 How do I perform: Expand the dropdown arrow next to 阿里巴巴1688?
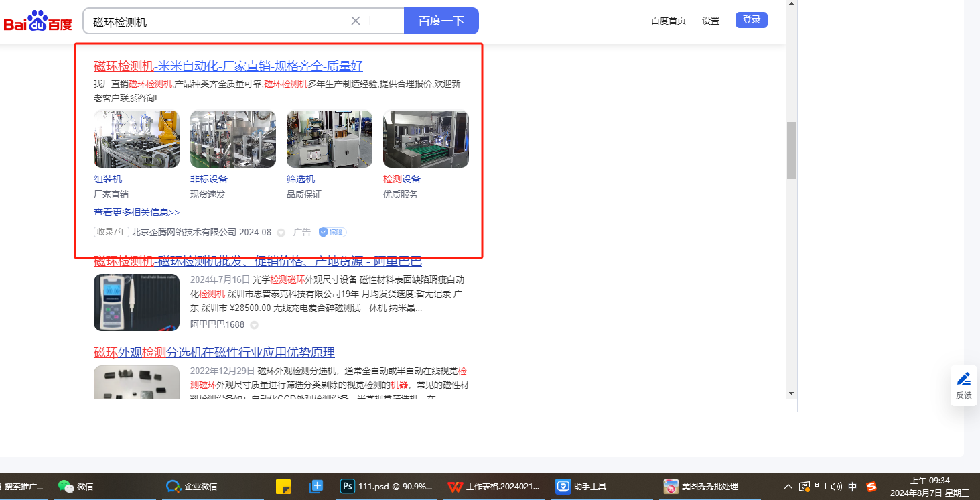[255, 326]
